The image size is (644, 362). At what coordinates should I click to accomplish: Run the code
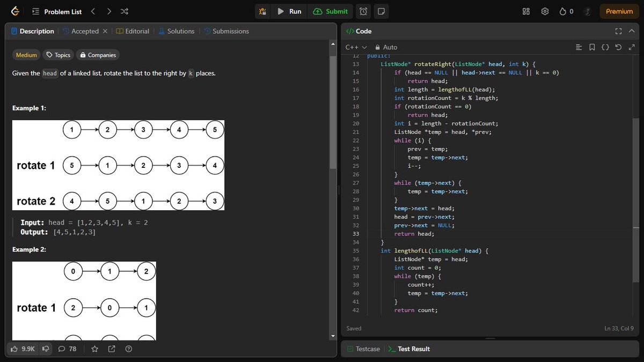[290, 11]
